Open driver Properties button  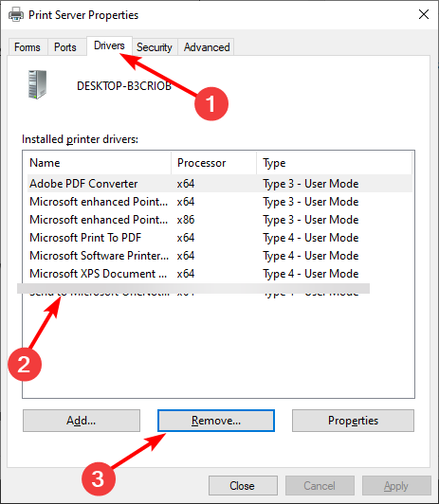tap(353, 421)
